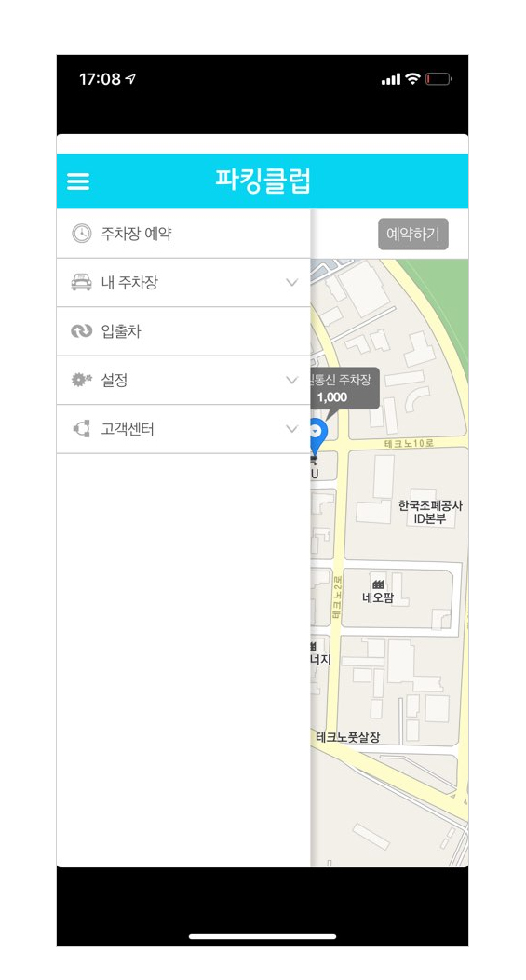The width and height of the screenshot is (526, 980).
Task: Click the 입출차 swap arrows icon
Action: click(x=81, y=331)
